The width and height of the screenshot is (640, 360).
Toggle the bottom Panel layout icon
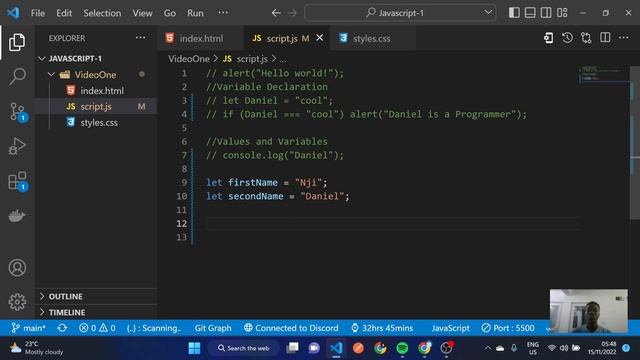pyautogui.click(x=530, y=13)
